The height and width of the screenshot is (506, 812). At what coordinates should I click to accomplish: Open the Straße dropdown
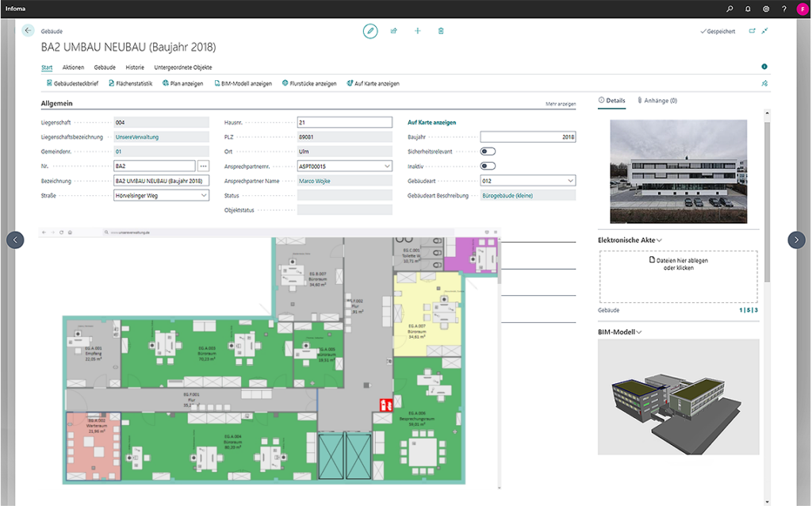205,195
